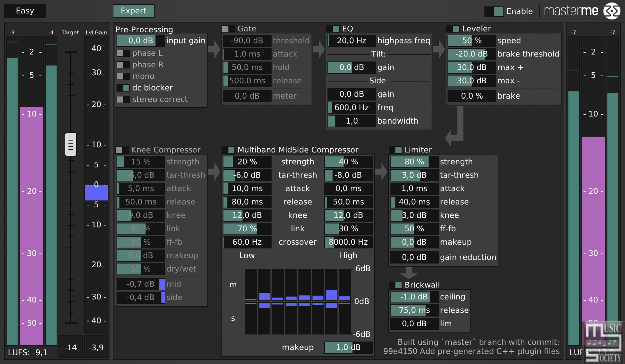The image size is (625, 364).
Task: Click the Limiter attack 1,0 ms slider
Action: pos(414,189)
